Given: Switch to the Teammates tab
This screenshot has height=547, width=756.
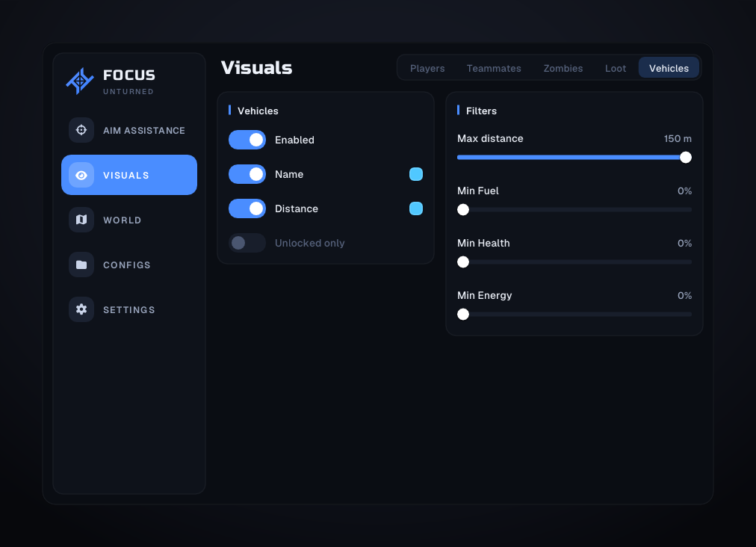Looking at the screenshot, I should tap(494, 68).
